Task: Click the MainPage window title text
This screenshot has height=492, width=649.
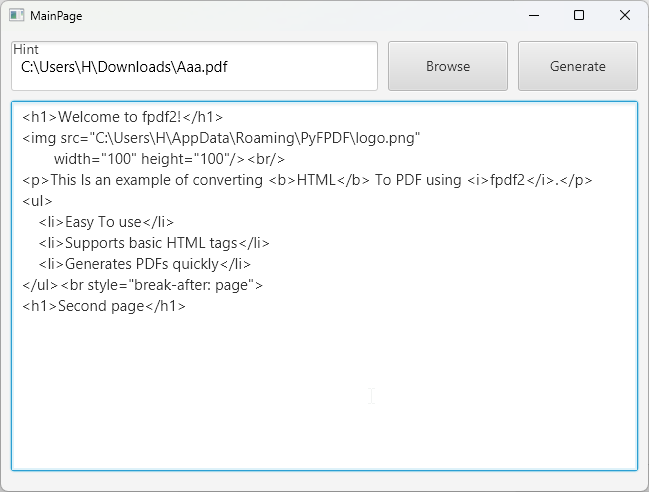Action: 57,16
